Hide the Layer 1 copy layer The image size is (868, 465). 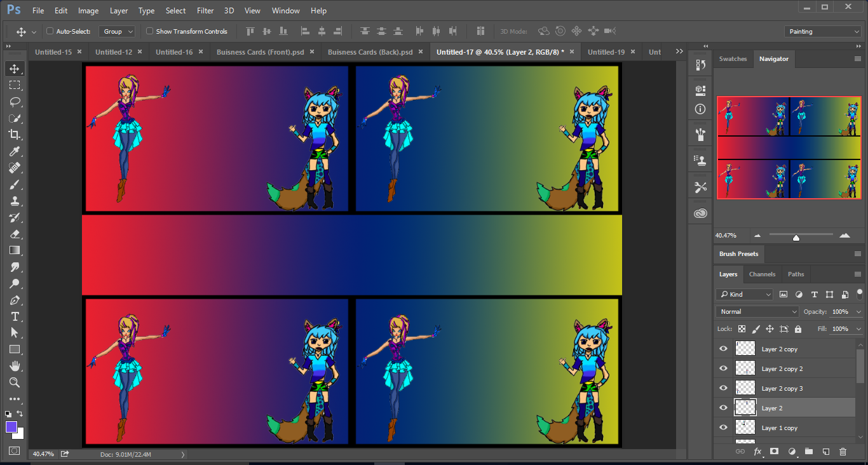point(723,428)
